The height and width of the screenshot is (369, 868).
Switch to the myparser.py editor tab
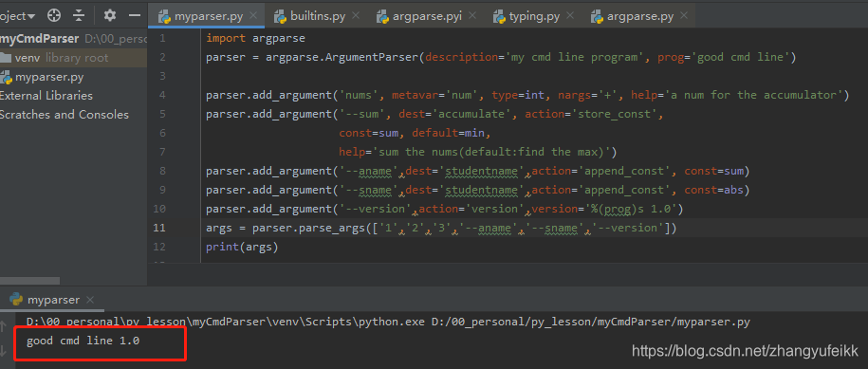point(208,16)
